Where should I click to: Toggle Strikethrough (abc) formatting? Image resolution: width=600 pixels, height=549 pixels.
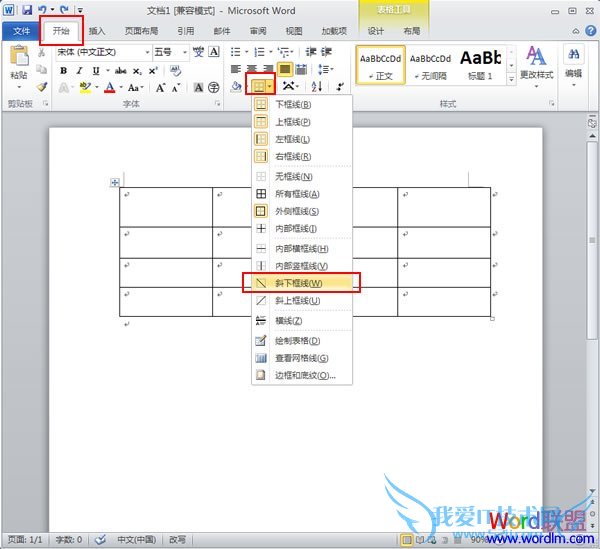pyautogui.click(x=121, y=71)
